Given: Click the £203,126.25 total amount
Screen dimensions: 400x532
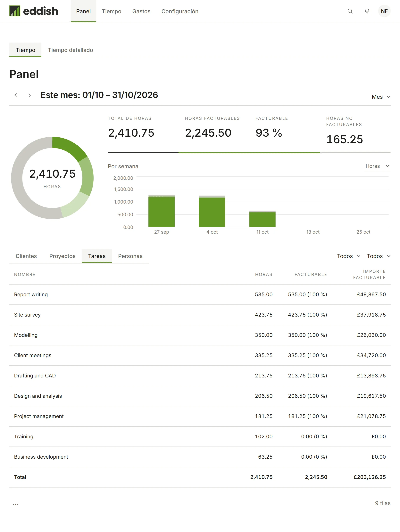Looking at the screenshot, I should 370,477.
